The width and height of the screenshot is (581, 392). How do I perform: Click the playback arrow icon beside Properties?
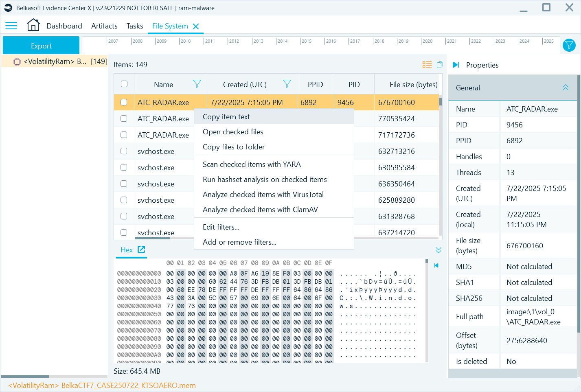[456, 64]
